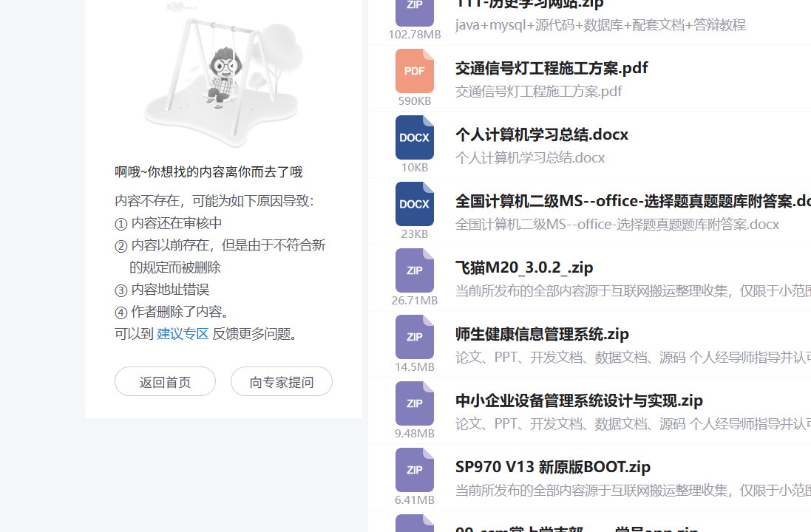Click reason ① 内容还在审核中
The height and width of the screenshot is (532, 811).
tap(168, 223)
